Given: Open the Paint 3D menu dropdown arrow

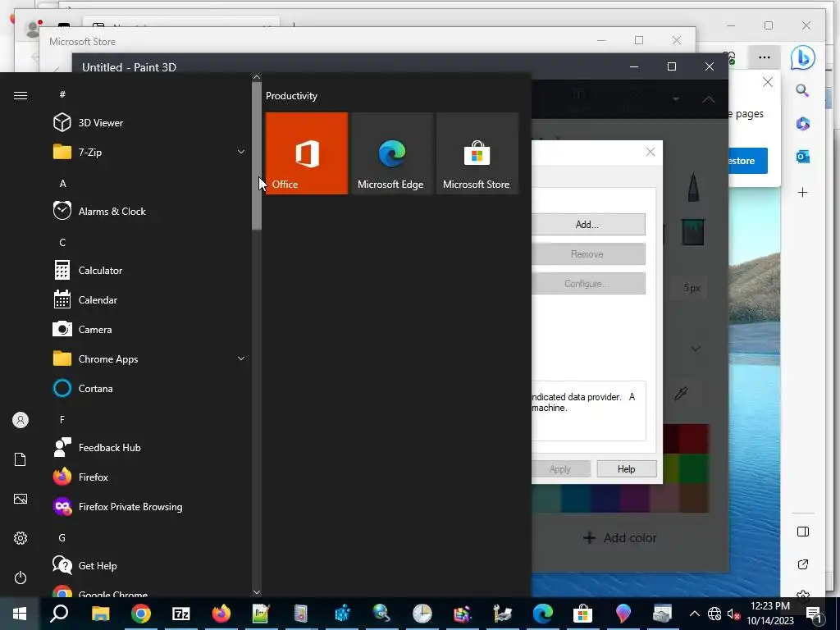Looking at the screenshot, I should [x=676, y=99].
